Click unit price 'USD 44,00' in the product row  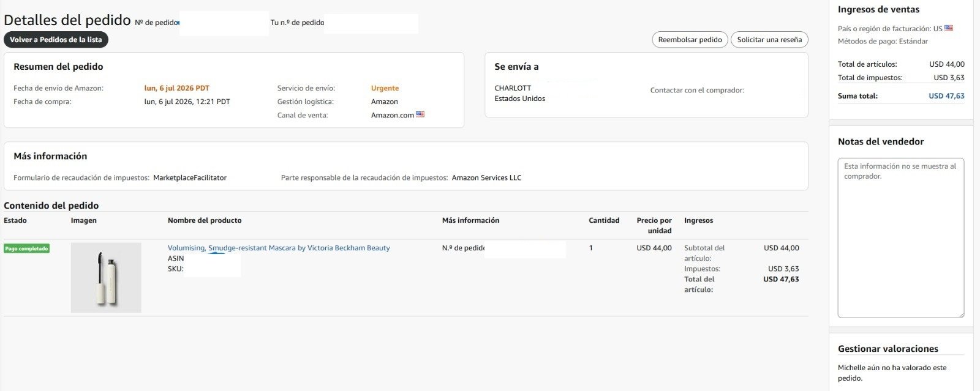[x=654, y=248]
